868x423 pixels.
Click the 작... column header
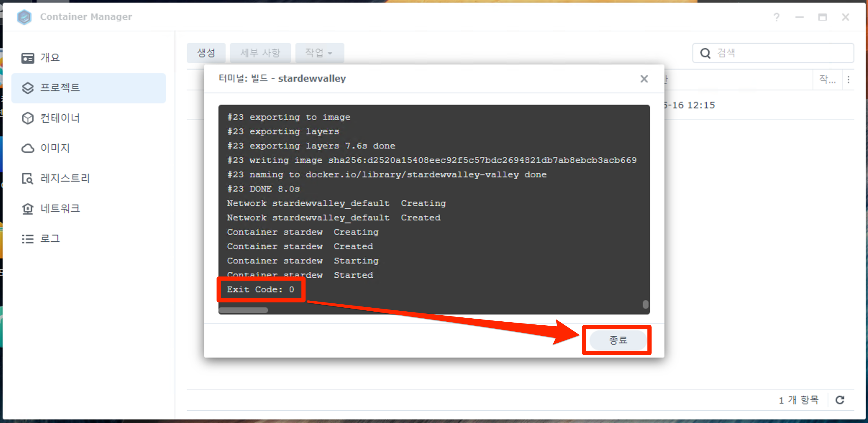pyautogui.click(x=827, y=79)
